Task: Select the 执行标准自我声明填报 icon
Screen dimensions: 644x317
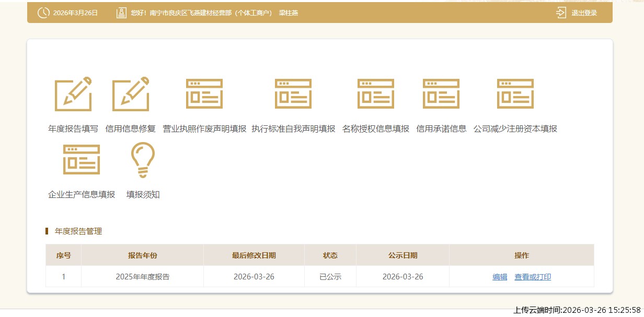Action: (293, 94)
